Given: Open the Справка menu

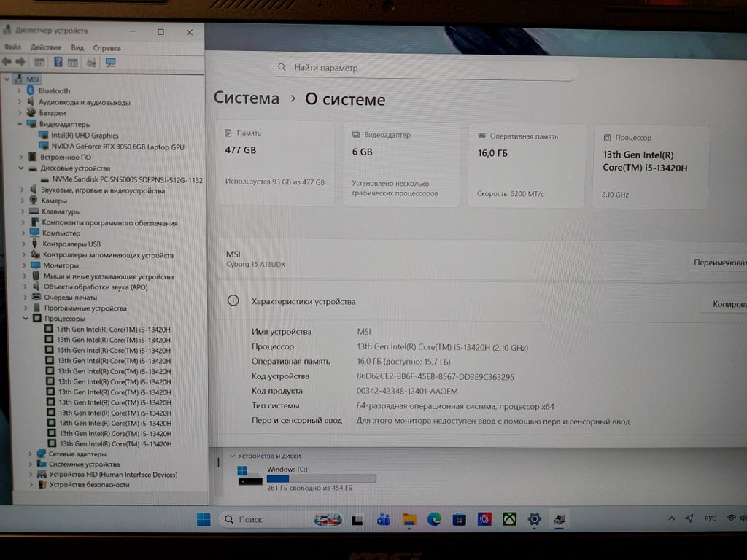Looking at the screenshot, I should click(x=107, y=47).
